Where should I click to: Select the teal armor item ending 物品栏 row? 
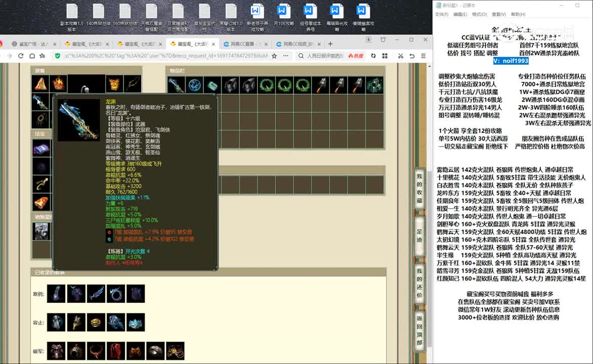(x=375, y=85)
